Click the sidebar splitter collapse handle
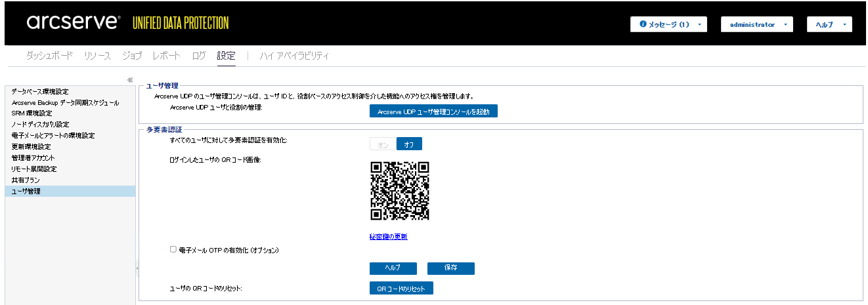The image size is (868, 305). click(137, 268)
